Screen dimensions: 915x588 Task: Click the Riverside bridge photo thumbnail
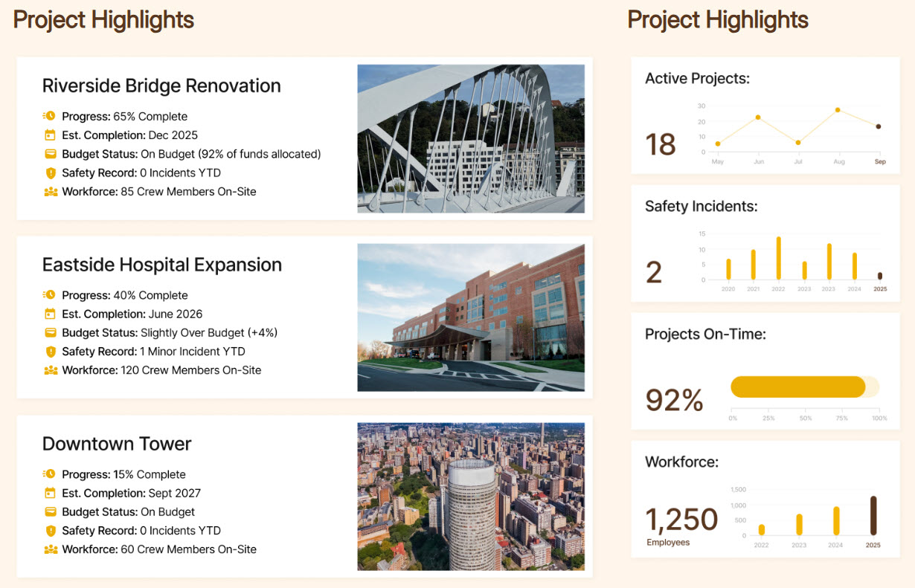coord(470,138)
